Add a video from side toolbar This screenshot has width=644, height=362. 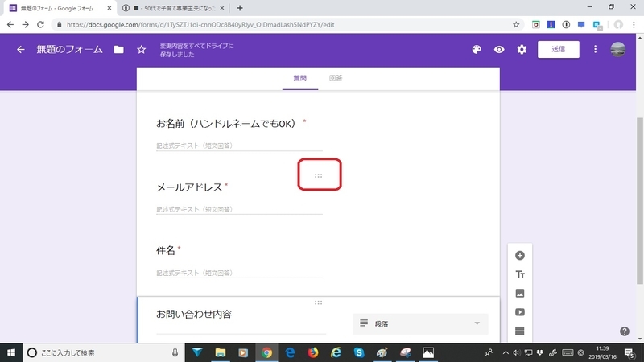click(x=519, y=312)
